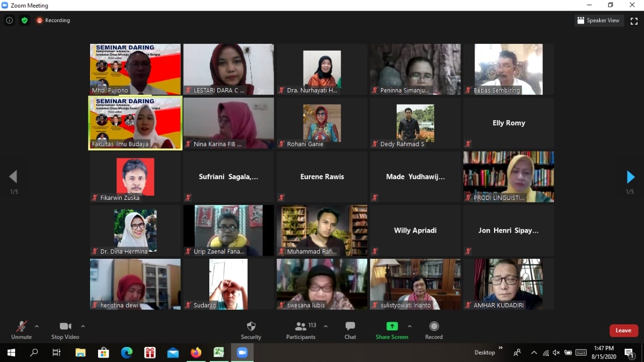Select the Fakultas Ilmu Budaya video tile

(135, 123)
